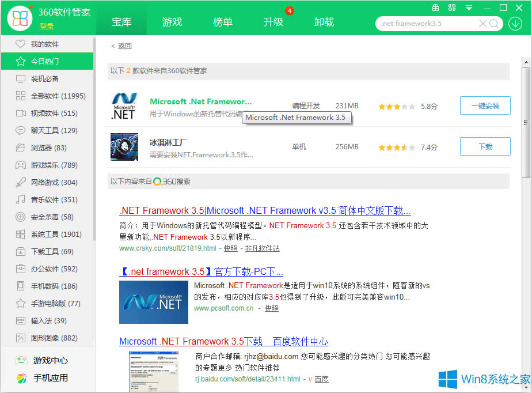Click the search magnifier icon
Image resolution: width=532 pixels, height=393 pixels.
pyautogui.click(x=495, y=24)
